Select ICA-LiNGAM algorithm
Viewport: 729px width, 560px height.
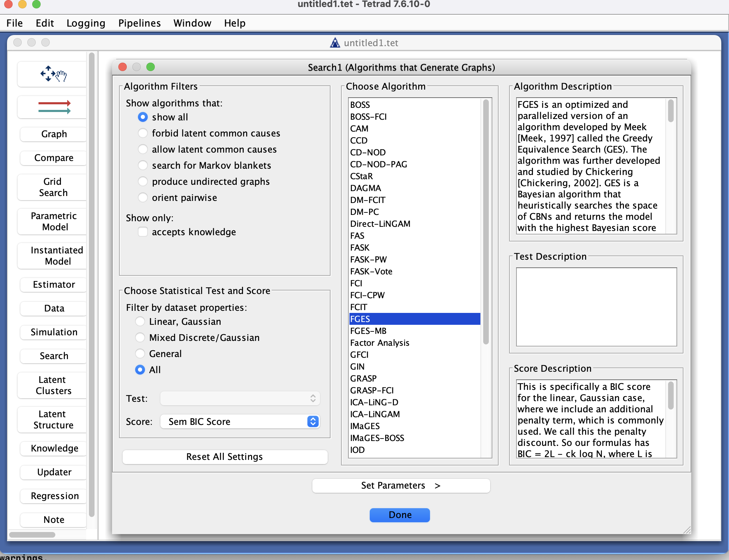coord(415,414)
